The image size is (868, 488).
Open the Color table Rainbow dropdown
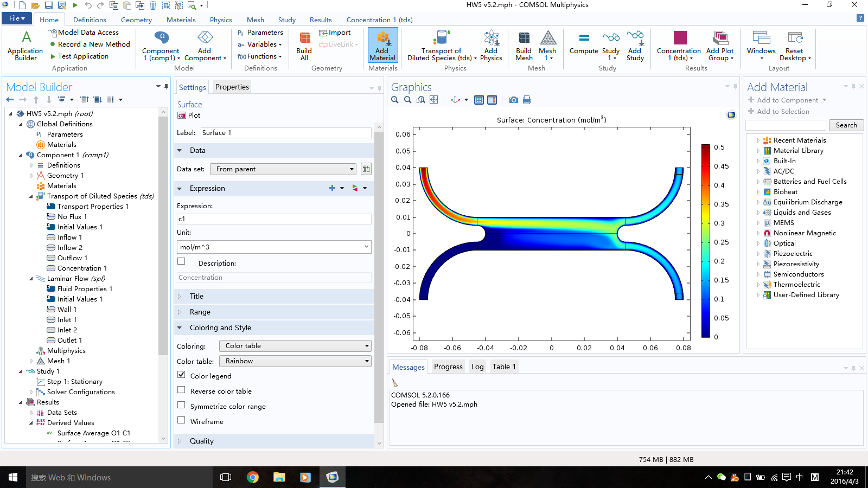click(x=295, y=361)
